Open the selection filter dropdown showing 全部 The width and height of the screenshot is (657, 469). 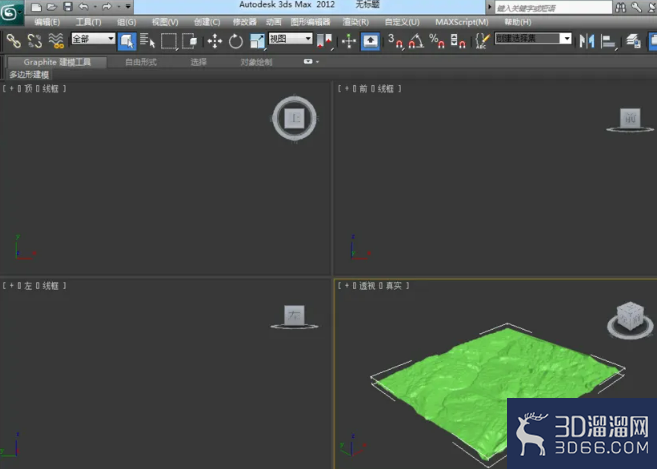click(x=93, y=39)
